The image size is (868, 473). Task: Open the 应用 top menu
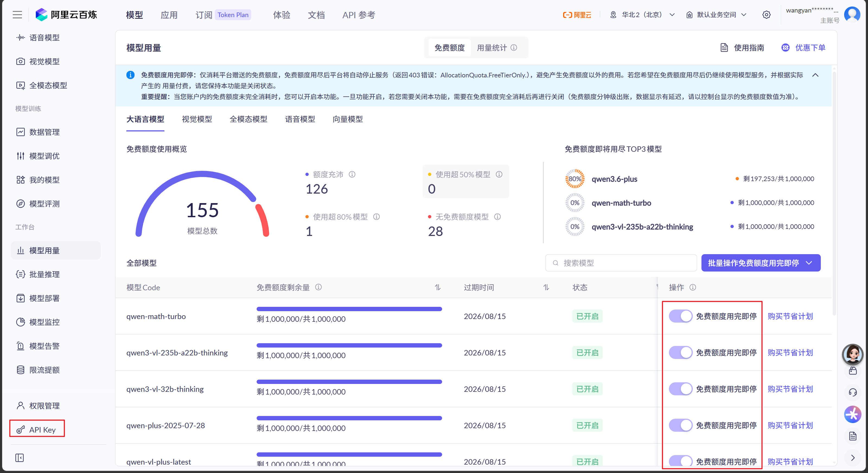point(169,15)
